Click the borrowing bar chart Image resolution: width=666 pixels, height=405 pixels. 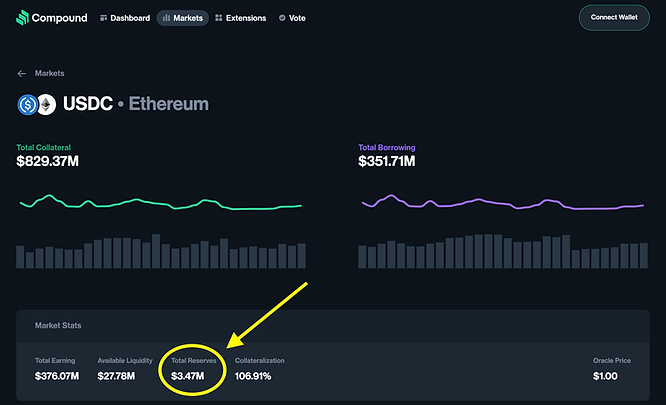(x=503, y=251)
